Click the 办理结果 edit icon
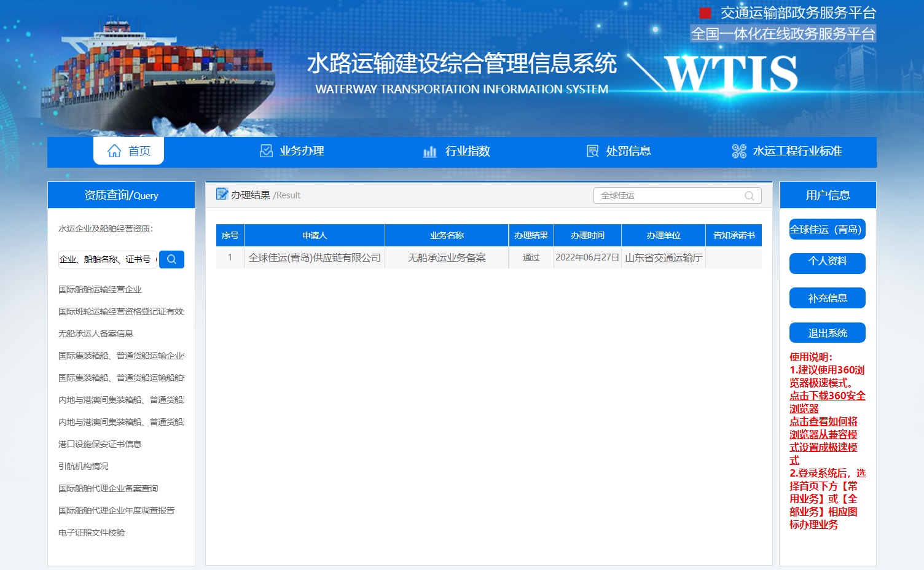This screenshot has width=924, height=570. [x=222, y=195]
